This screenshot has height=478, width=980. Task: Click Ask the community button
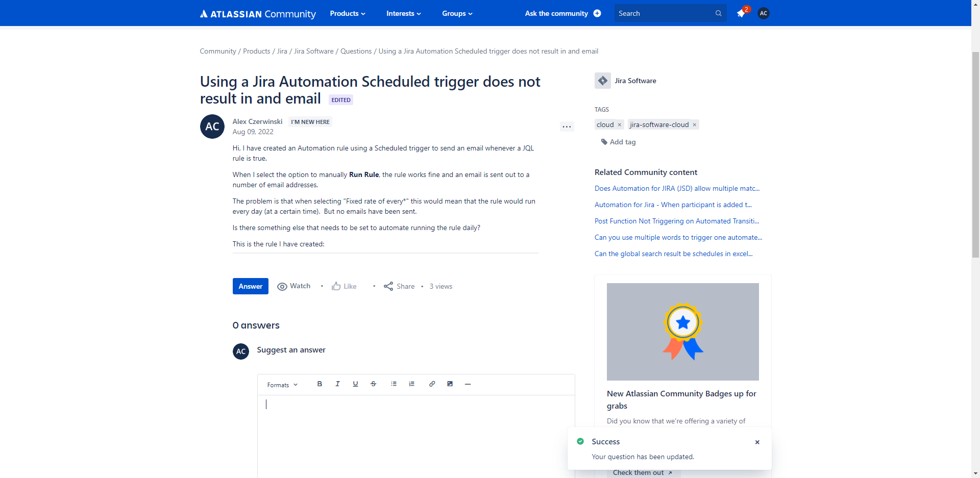(x=563, y=14)
